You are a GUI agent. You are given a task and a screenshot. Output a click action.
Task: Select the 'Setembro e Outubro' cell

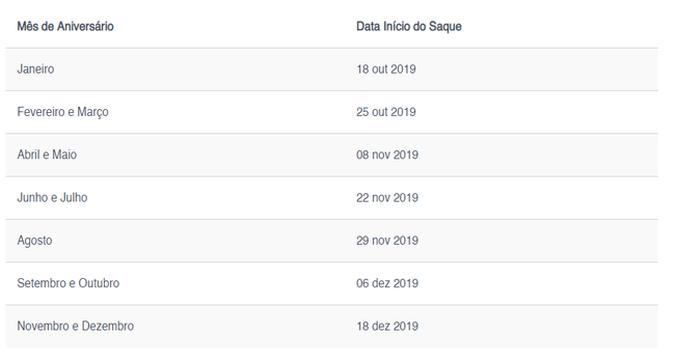tap(68, 283)
